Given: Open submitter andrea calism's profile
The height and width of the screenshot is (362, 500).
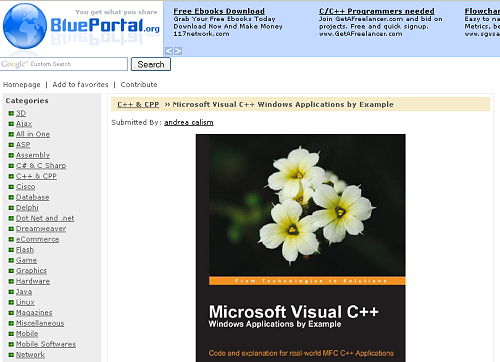Looking at the screenshot, I should pyautogui.click(x=189, y=123).
